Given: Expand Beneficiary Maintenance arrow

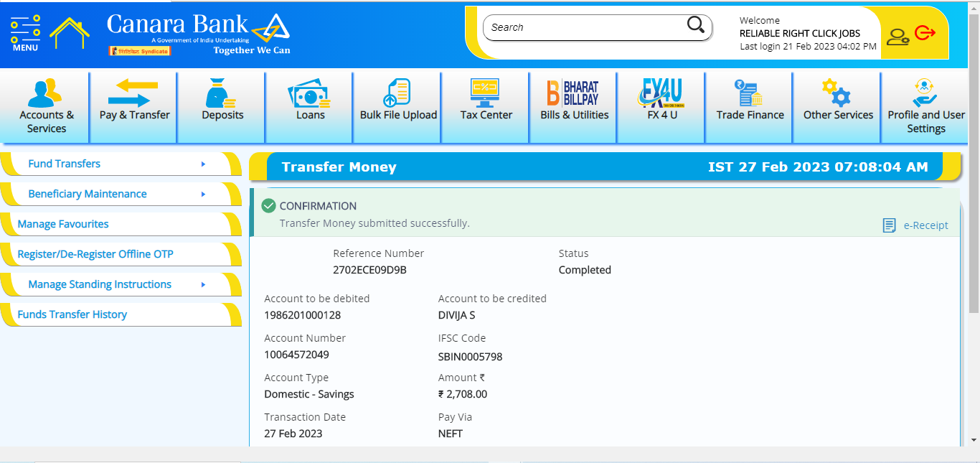Looking at the screenshot, I should pos(203,194).
